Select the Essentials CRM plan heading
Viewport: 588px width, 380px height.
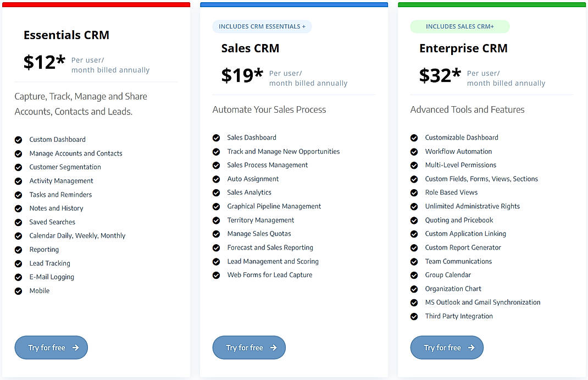[x=66, y=35]
